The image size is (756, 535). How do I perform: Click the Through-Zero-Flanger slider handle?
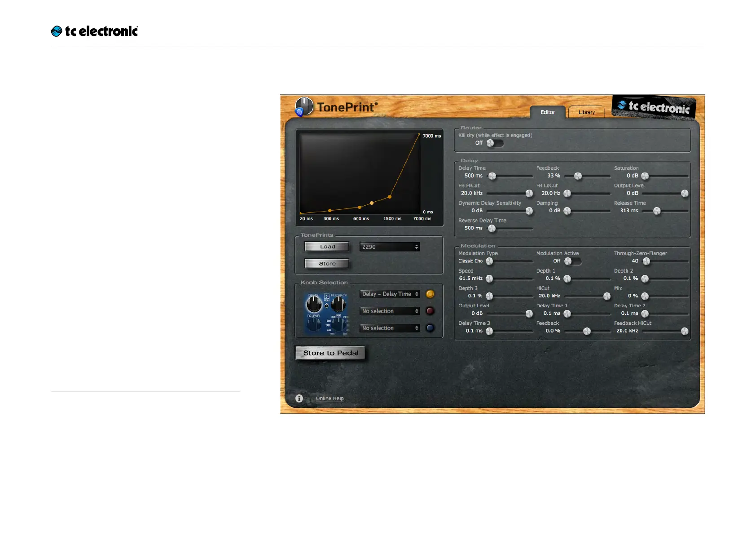pyautogui.click(x=646, y=261)
